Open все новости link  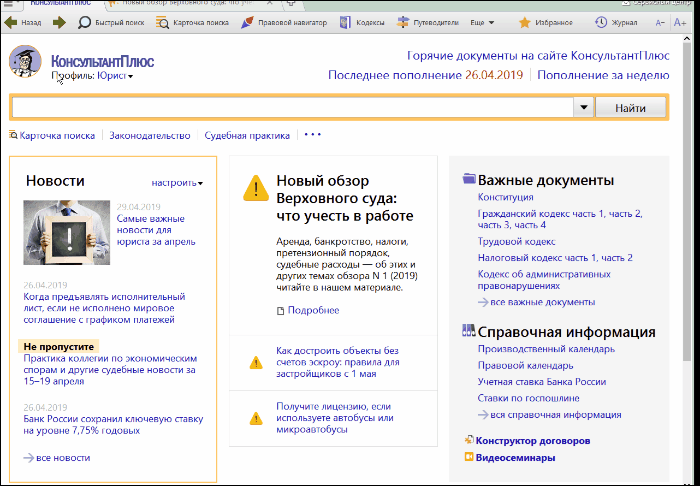(x=63, y=458)
